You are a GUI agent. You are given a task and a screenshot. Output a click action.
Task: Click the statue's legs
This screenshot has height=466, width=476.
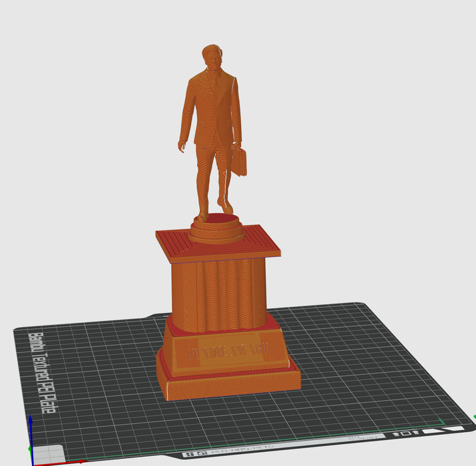click(214, 176)
